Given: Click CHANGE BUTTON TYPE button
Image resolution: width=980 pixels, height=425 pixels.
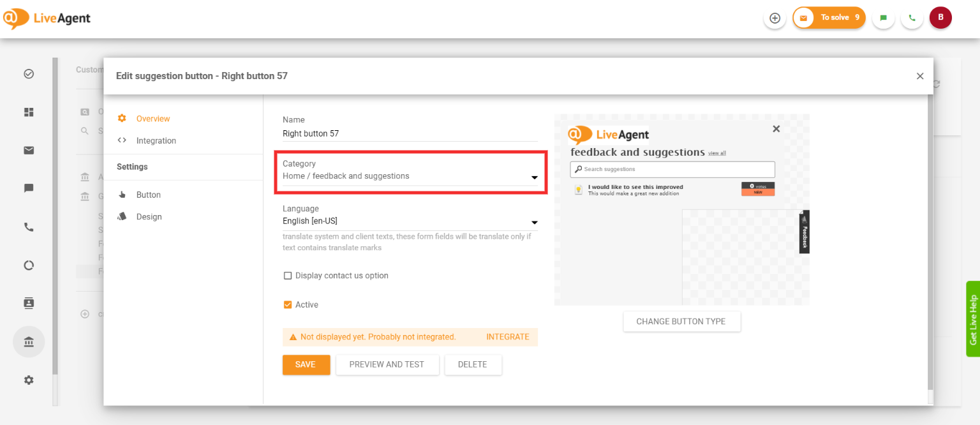Looking at the screenshot, I should (x=681, y=322).
